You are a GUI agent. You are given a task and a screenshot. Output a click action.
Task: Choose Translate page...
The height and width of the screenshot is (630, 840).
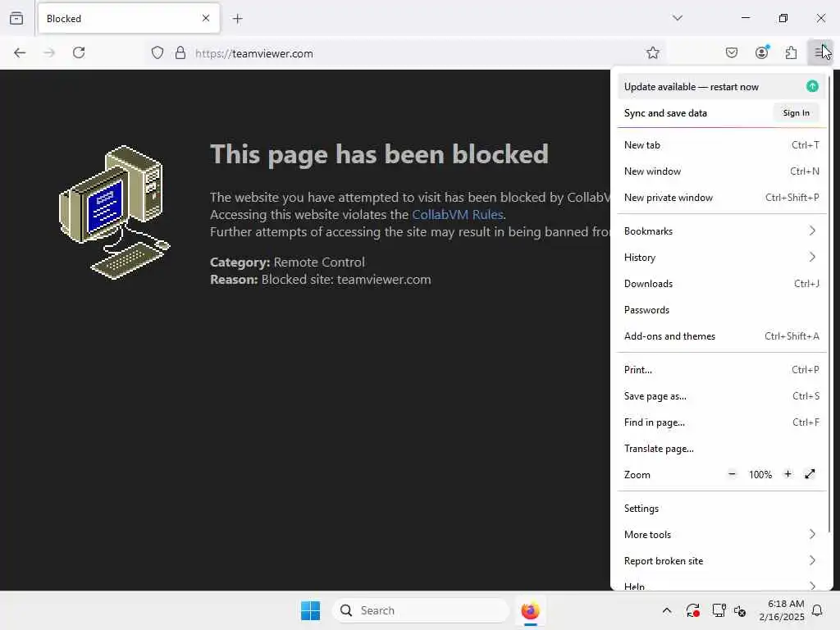click(721, 449)
